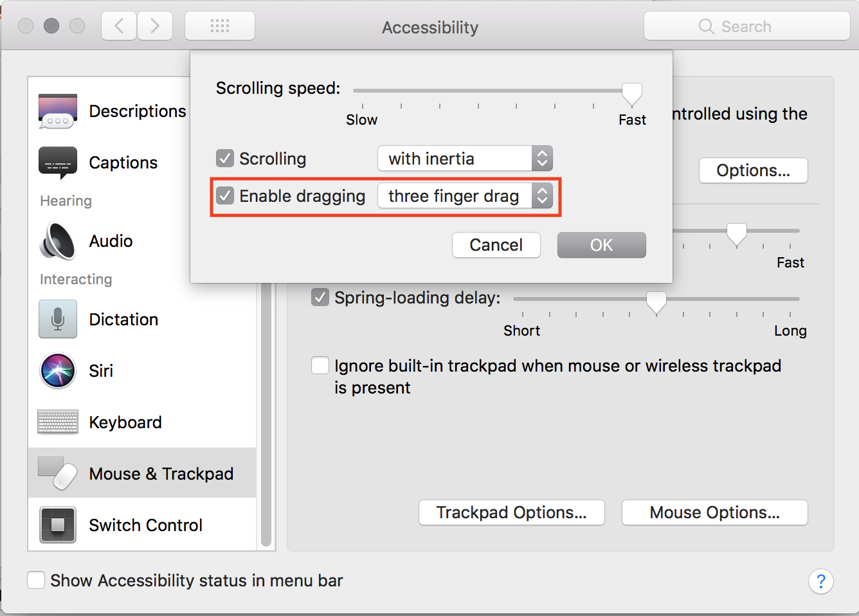This screenshot has height=616, width=859.
Task: Select the Descriptions sidebar icon
Action: tap(58, 111)
